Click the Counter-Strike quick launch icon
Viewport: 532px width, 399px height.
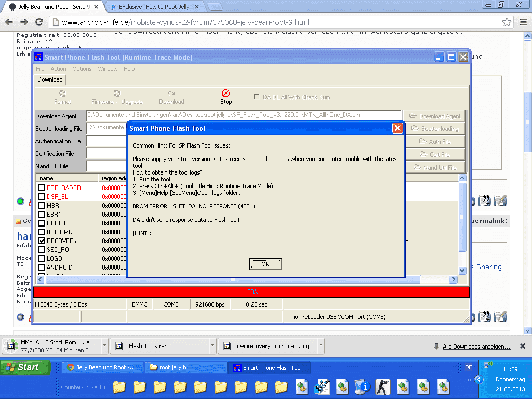(x=382, y=387)
